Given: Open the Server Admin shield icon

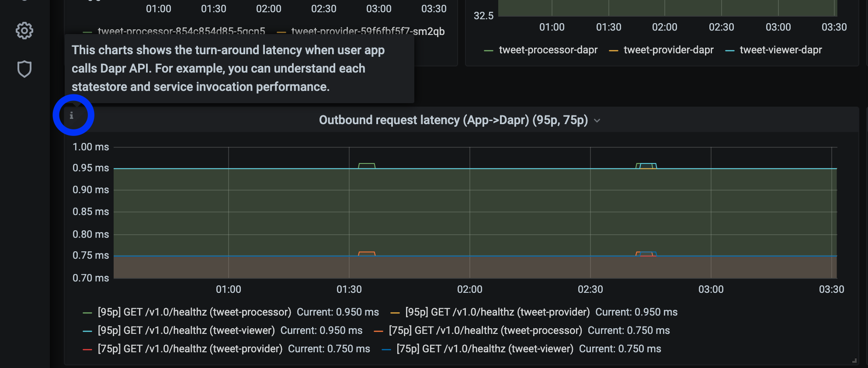Looking at the screenshot, I should pyautogui.click(x=24, y=69).
